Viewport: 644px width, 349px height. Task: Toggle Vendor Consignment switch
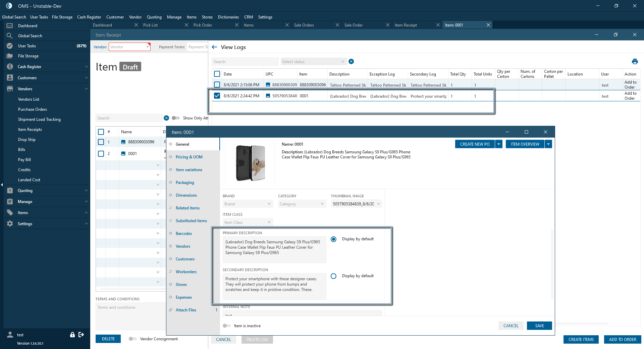pos(132,339)
